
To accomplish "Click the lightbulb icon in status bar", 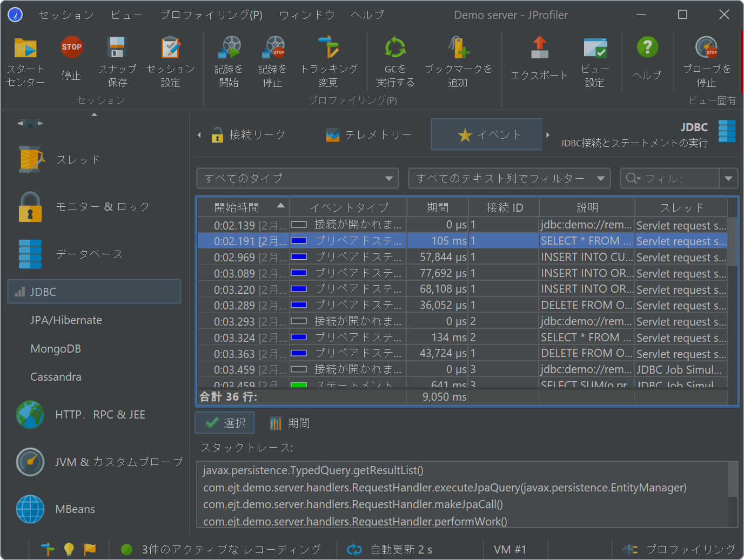I will click(69, 549).
